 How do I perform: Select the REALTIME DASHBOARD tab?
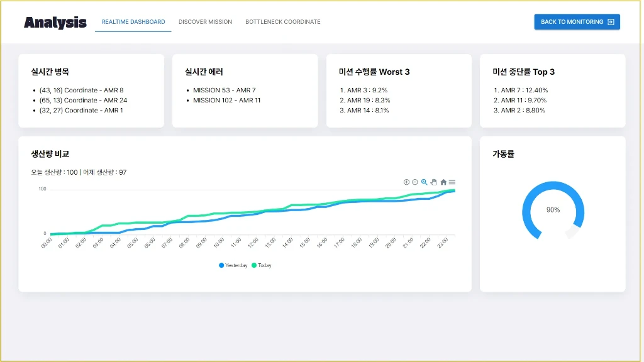pos(133,21)
